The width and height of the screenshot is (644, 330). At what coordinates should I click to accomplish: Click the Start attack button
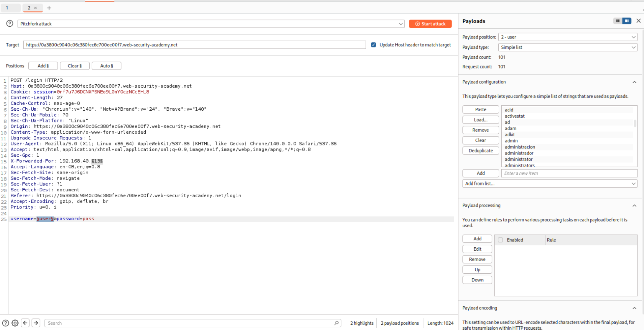click(x=430, y=24)
